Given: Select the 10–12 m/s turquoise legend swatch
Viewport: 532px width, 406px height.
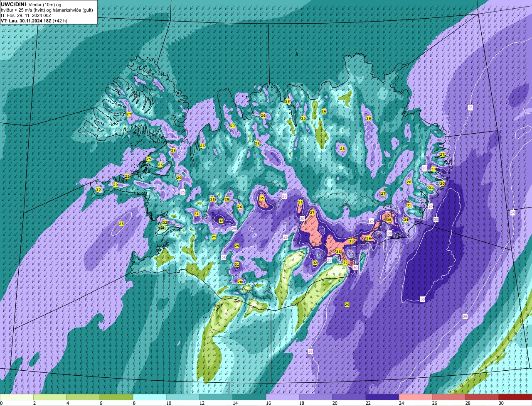Looking at the screenshot, I should point(183,397).
